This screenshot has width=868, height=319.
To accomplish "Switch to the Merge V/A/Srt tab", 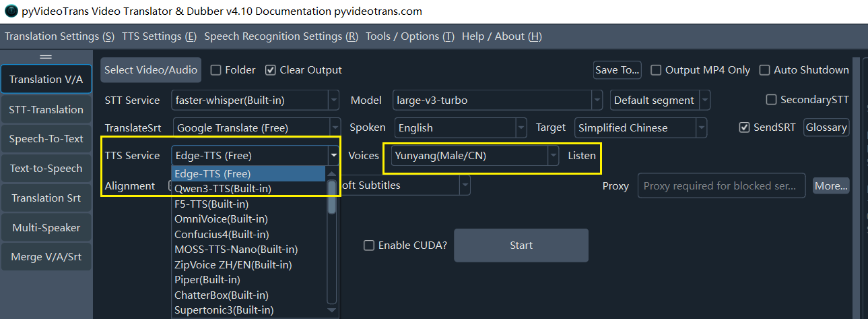I will pos(46,257).
